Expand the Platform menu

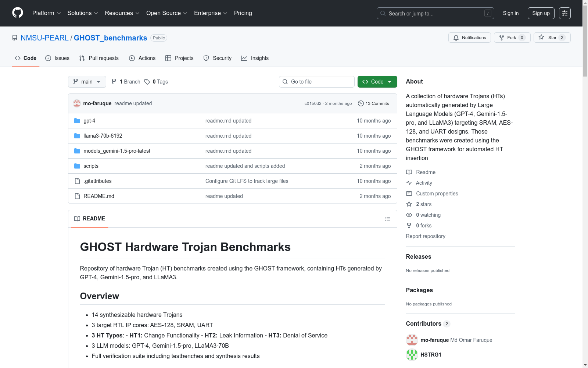[x=47, y=13]
